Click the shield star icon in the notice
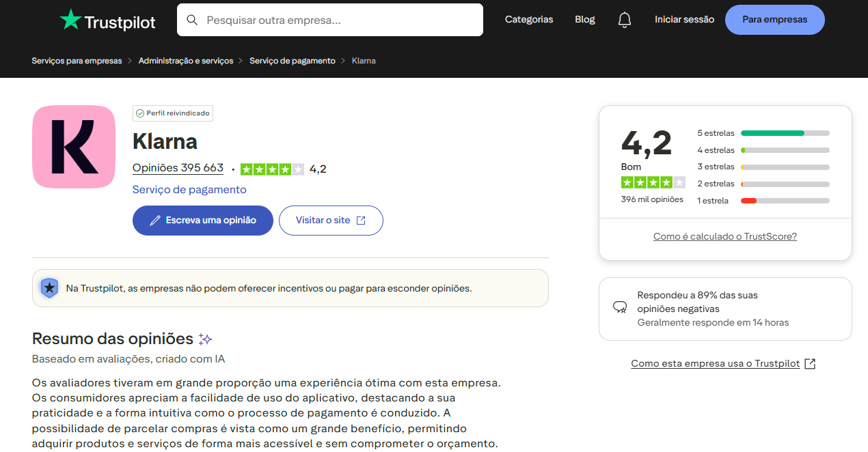 (x=49, y=288)
